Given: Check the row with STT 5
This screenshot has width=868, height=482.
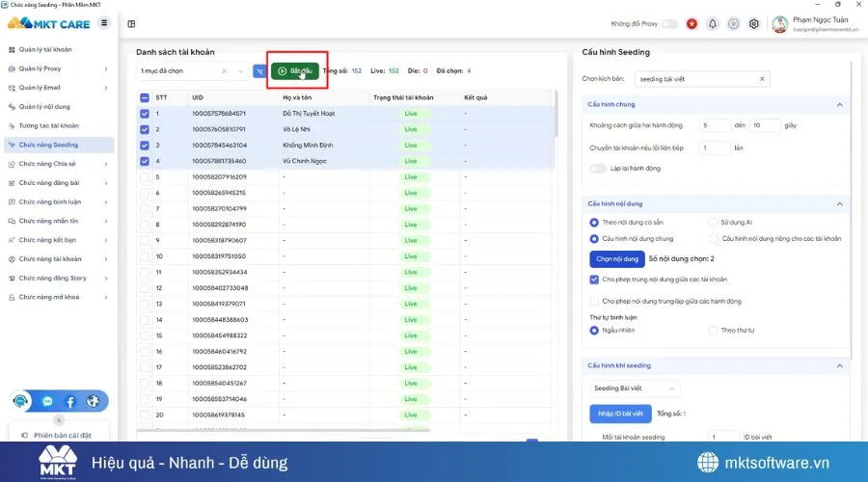Looking at the screenshot, I should [145, 177].
